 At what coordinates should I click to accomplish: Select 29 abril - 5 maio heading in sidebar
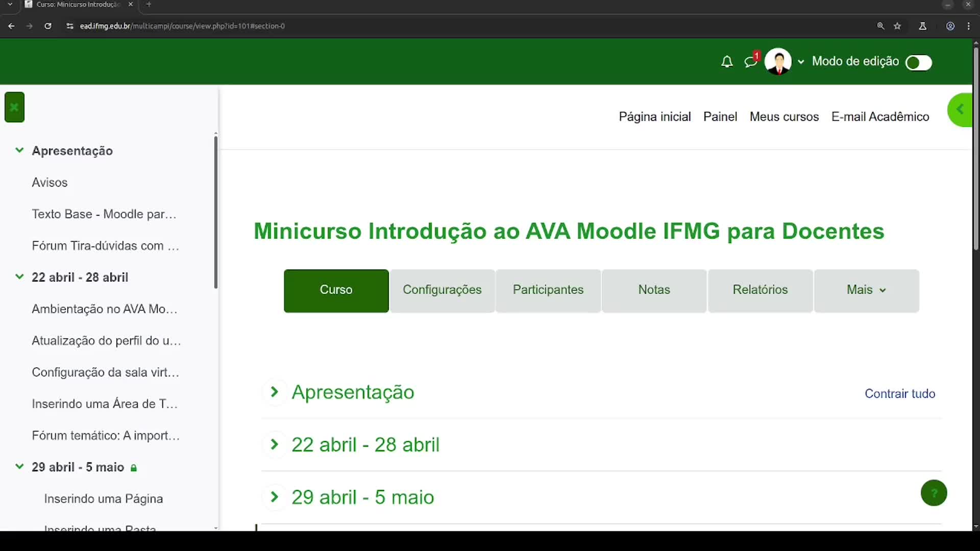[78, 467]
